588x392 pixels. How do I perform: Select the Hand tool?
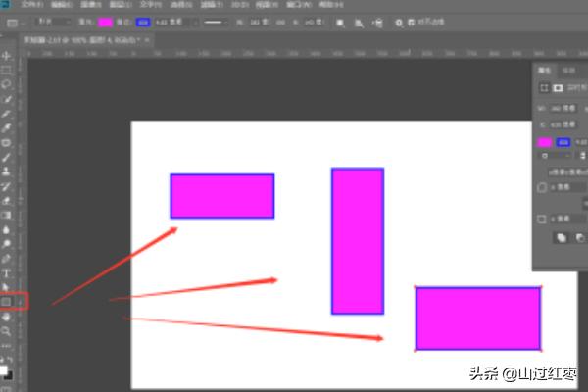pyautogui.click(x=7, y=317)
